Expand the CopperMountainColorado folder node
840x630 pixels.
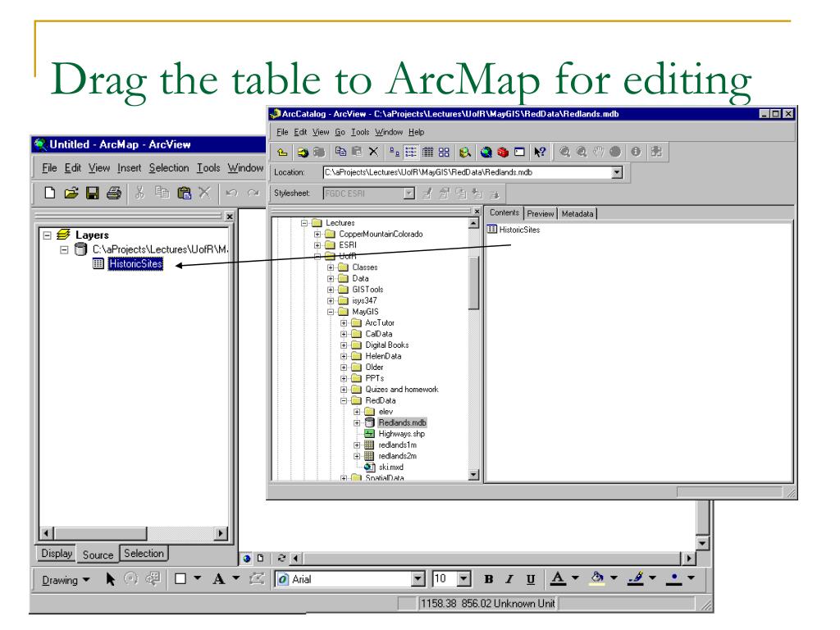(x=317, y=234)
